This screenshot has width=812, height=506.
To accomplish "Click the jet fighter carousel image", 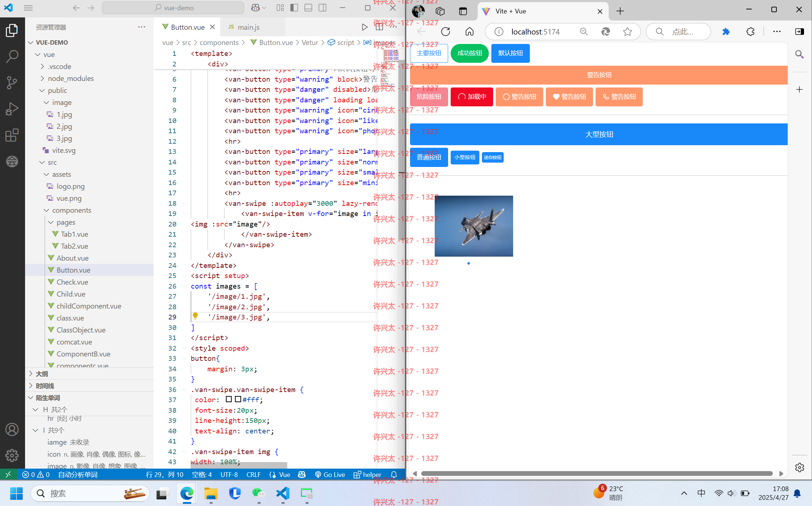I will 474,226.
